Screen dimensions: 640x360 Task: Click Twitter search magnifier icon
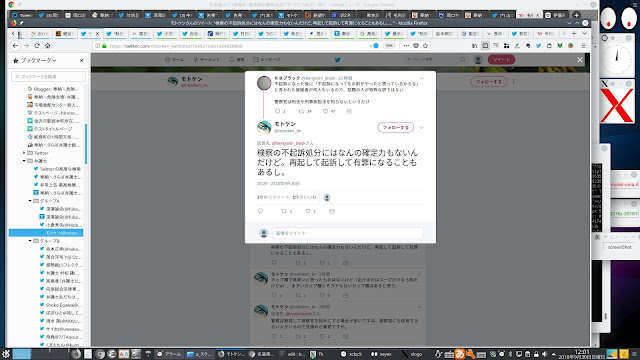463,60
